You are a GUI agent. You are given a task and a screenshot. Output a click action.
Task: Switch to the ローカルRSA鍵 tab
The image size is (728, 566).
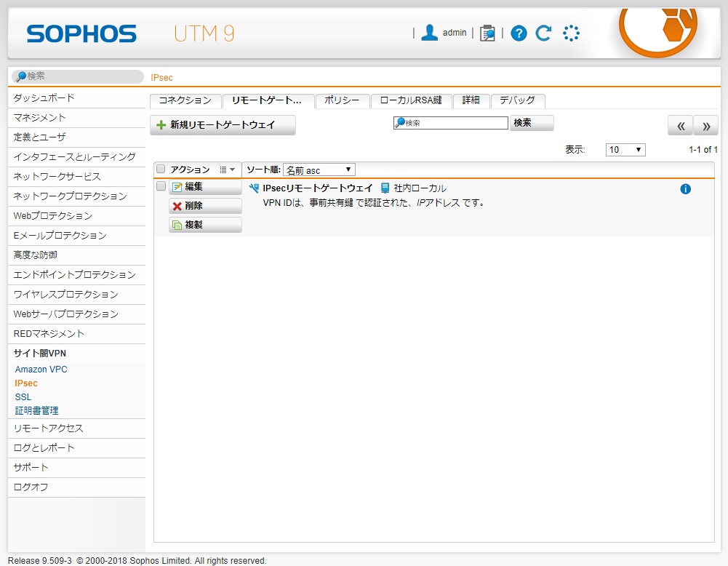411,100
